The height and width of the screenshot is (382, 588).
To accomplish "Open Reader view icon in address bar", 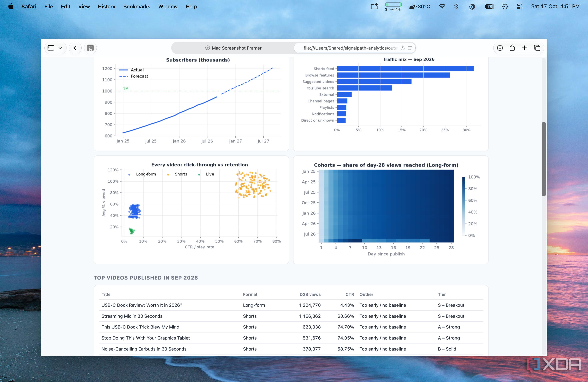I will tap(410, 48).
